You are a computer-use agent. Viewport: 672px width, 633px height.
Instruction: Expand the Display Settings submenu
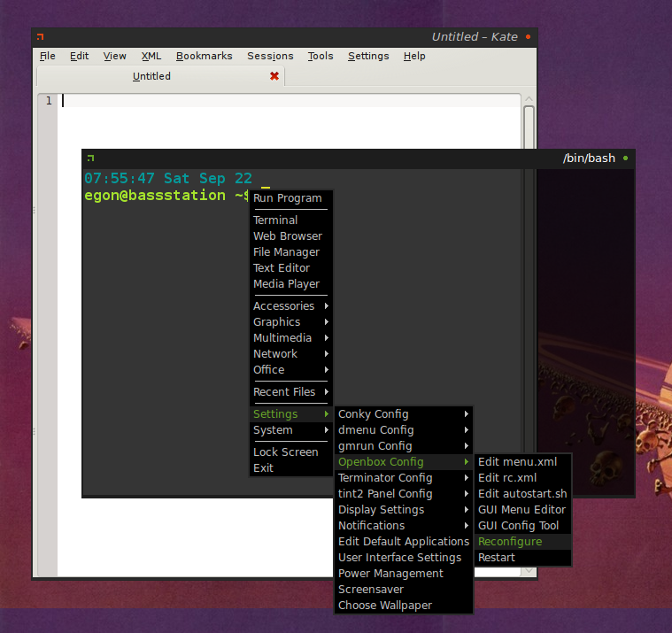tap(403, 510)
